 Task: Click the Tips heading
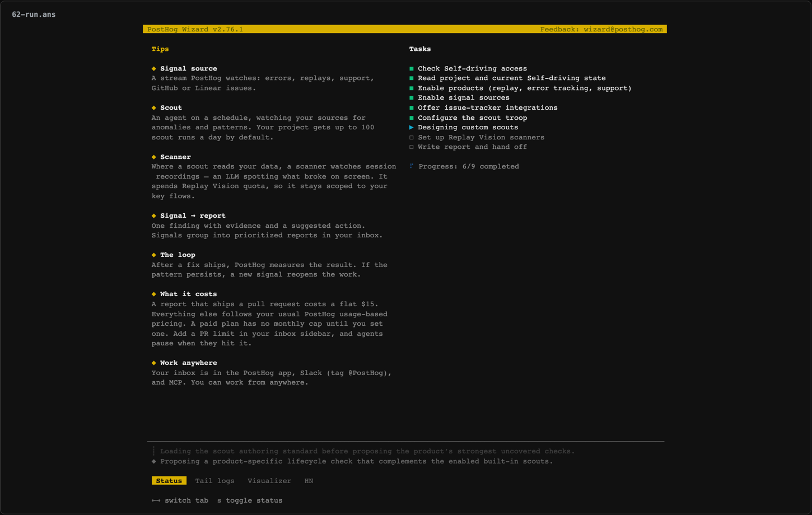click(160, 49)
